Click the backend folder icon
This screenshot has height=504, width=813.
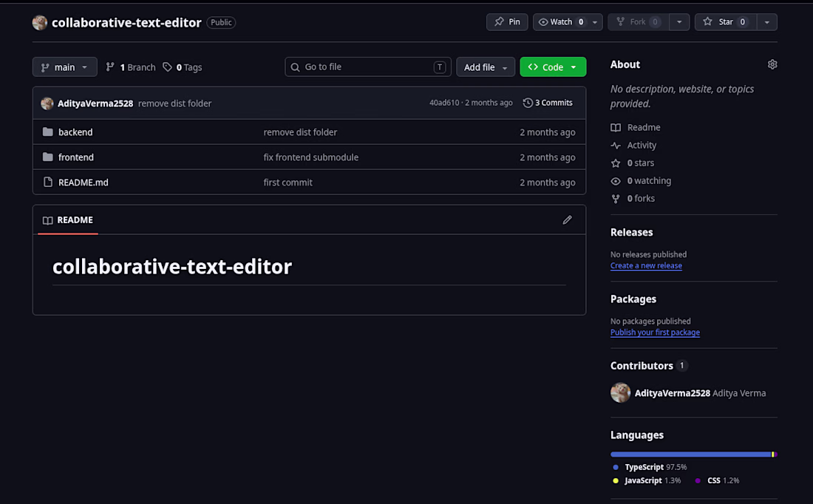tap(48, 132)
